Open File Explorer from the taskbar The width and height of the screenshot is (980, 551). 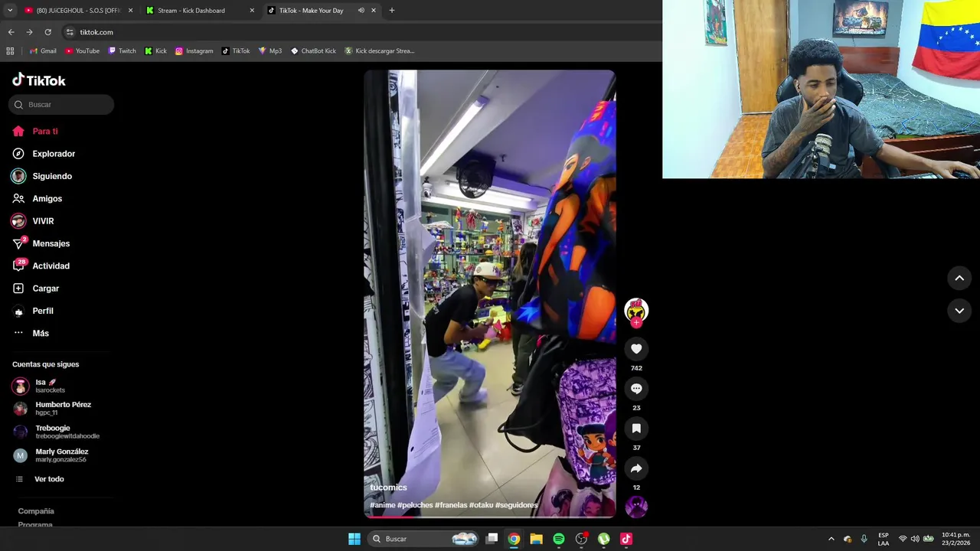(537, 539)
